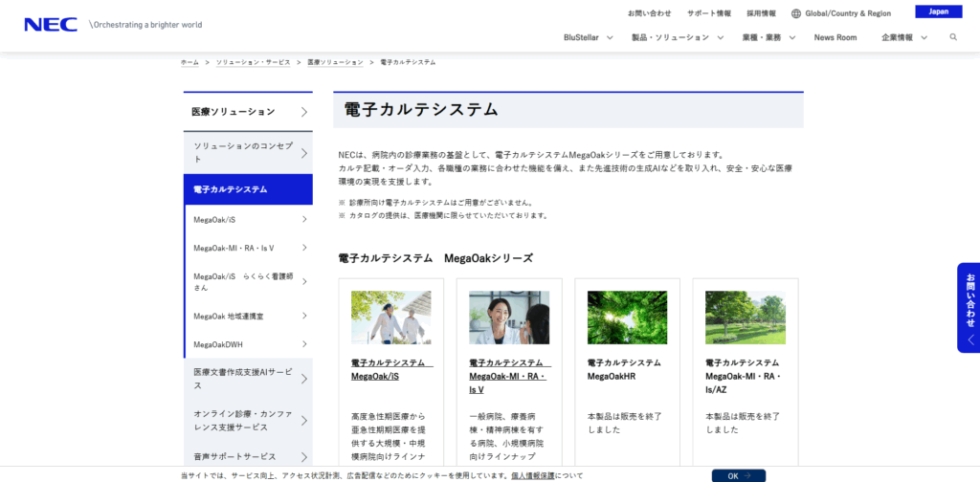Expand the 業種・業務 menu
This screenshot has height=482, width=980.
click(x=768, y=37)
